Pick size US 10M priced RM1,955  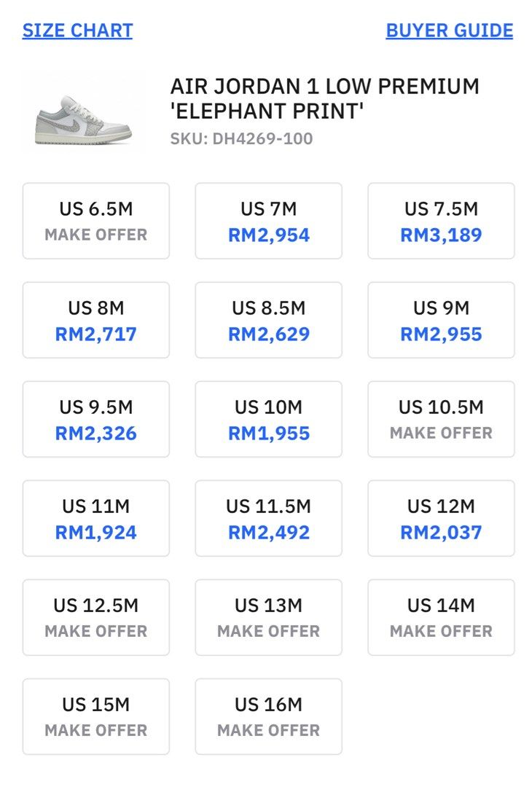click(x=269, y=419)
